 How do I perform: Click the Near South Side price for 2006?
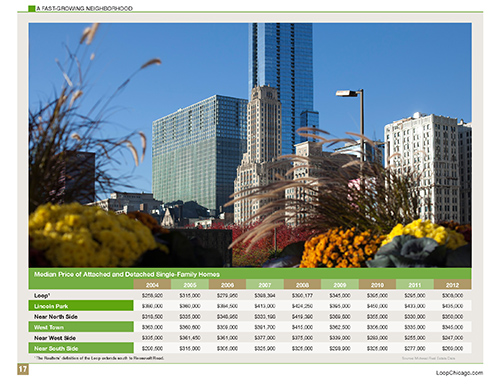[x=227, y=349]
